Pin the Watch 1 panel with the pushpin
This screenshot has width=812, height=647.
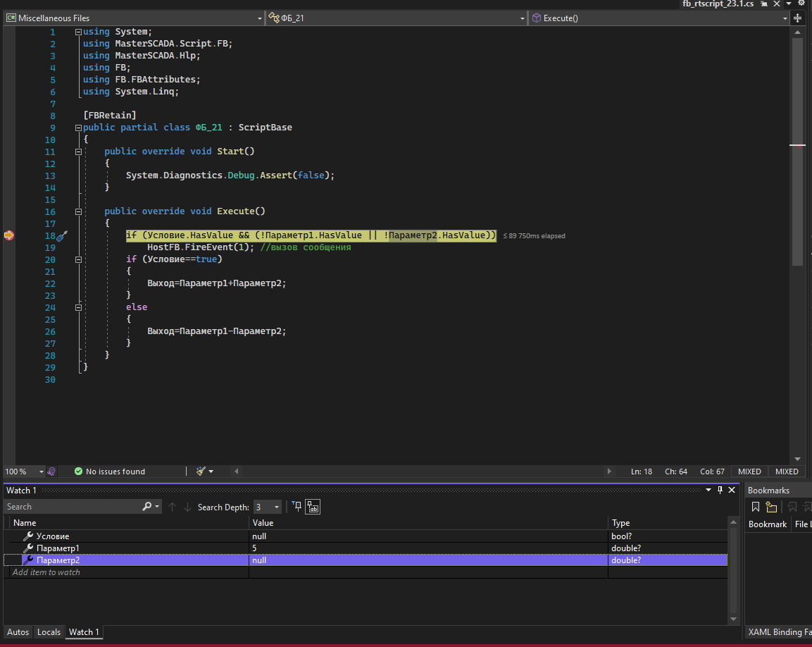click(720, 490)
